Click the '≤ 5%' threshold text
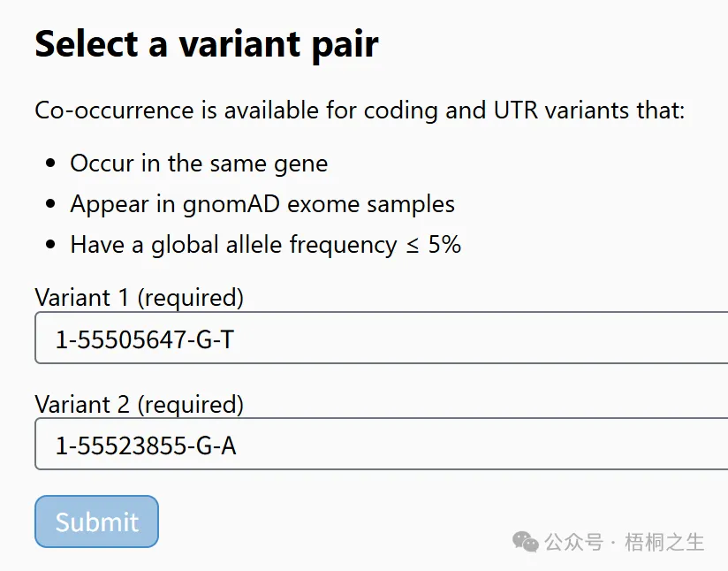 tap(433, 244)
